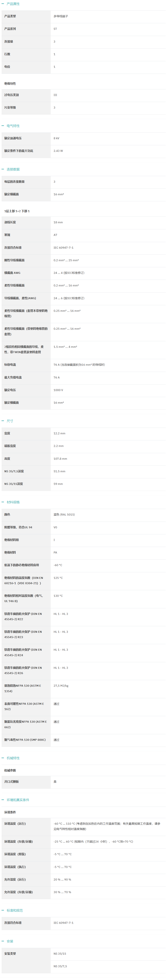This screenshot has width=167, height=980.
Task: Click the 机械参数 subheading
Action: [10, 770]
